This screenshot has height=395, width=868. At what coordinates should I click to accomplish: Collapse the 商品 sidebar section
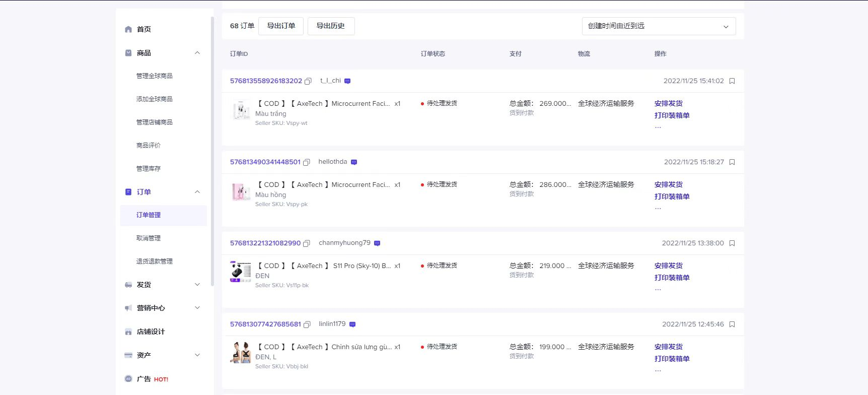[x=197, y=53]
